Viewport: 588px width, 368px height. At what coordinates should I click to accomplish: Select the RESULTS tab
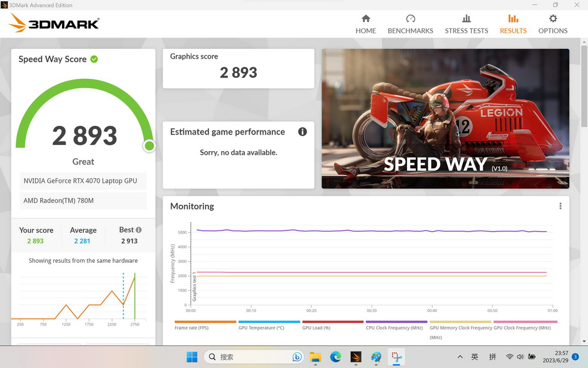[x=513, y=24]
